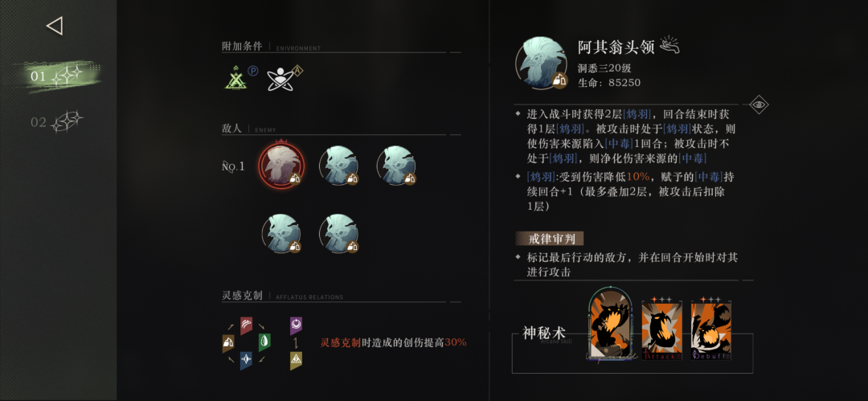
Task: Switch to stage tab 02
Action: (x=56, y=122)
